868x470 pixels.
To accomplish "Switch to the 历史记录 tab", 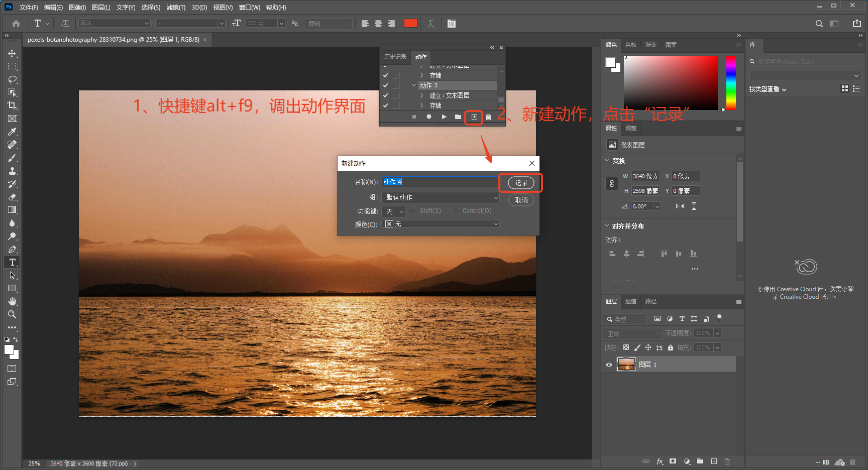I will (x=395, y=57).
